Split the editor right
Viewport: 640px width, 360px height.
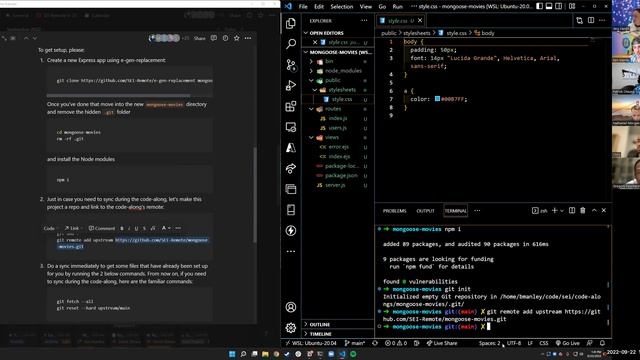pyautogui.click(x=591, y=20)
